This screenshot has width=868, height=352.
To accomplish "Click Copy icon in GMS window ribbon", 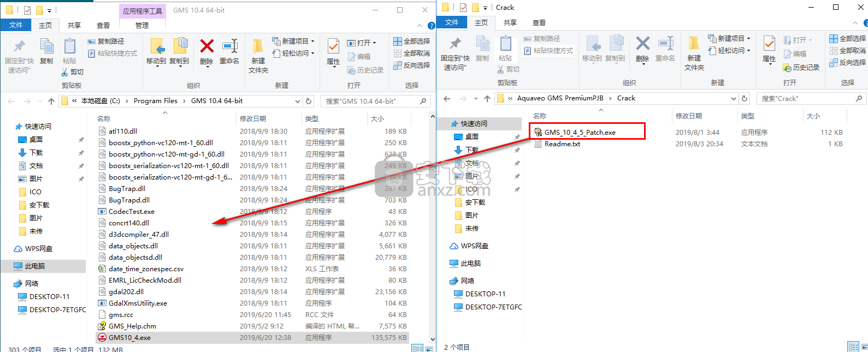I will click(46, 46).
